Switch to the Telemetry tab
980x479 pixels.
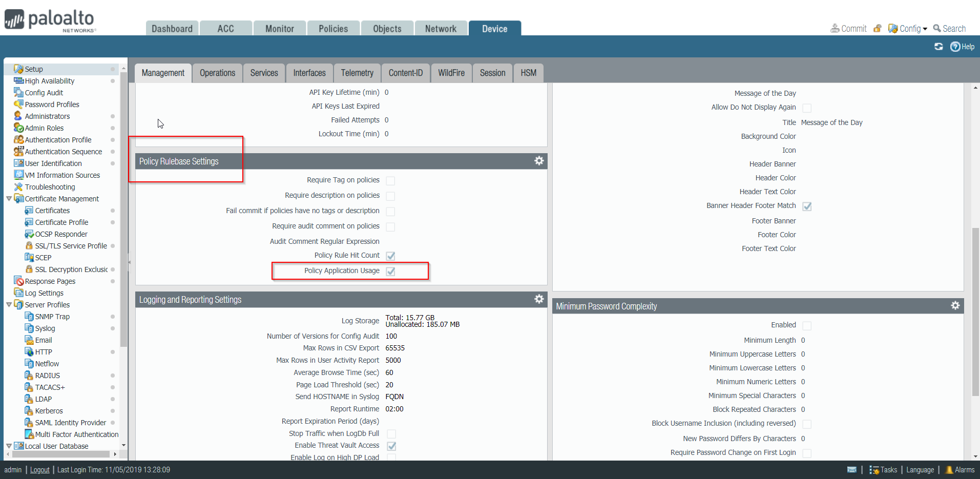click(x=357, y=73)
